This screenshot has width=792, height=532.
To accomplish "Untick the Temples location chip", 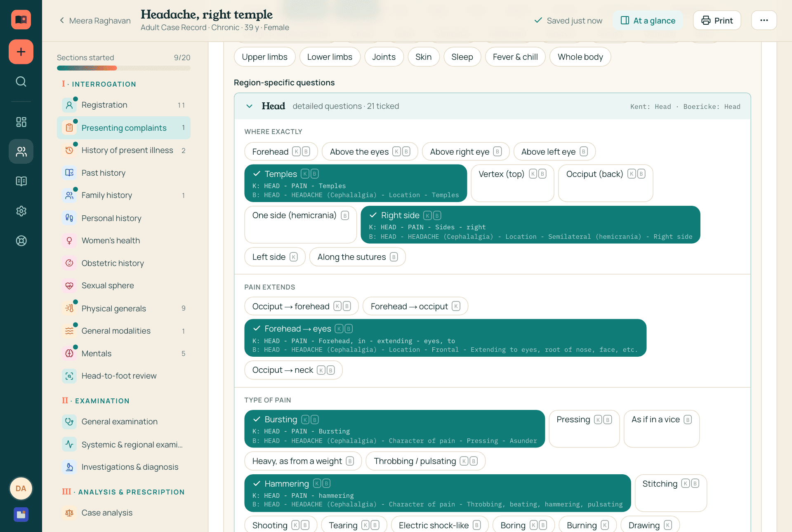I will click(356, 183).
